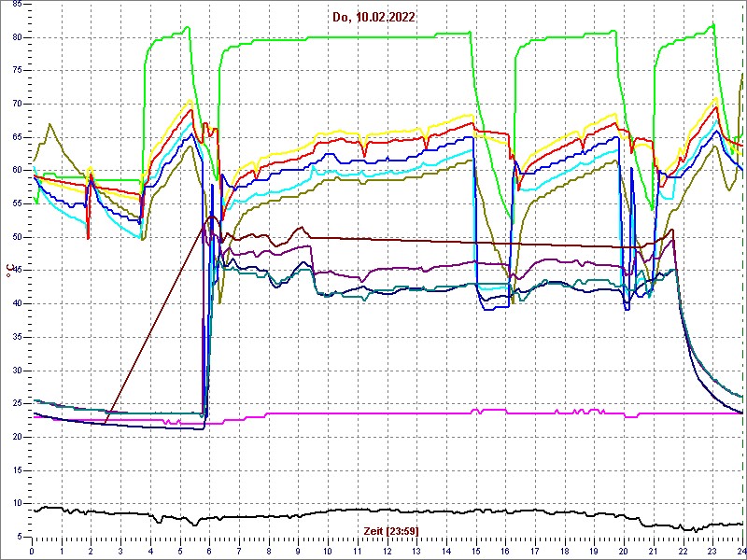Pick hour label '23' on the time axis
This screenshot has height=560, width=747.
712,551
